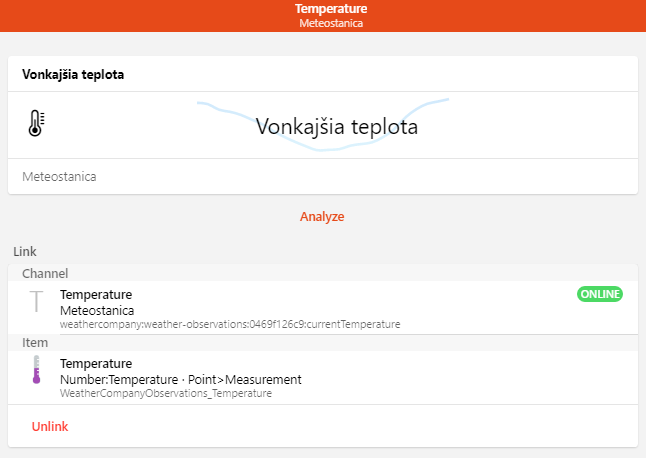Screen dimensions: 646x458
Task: Click the Item section header
Action: coord(35,342)
